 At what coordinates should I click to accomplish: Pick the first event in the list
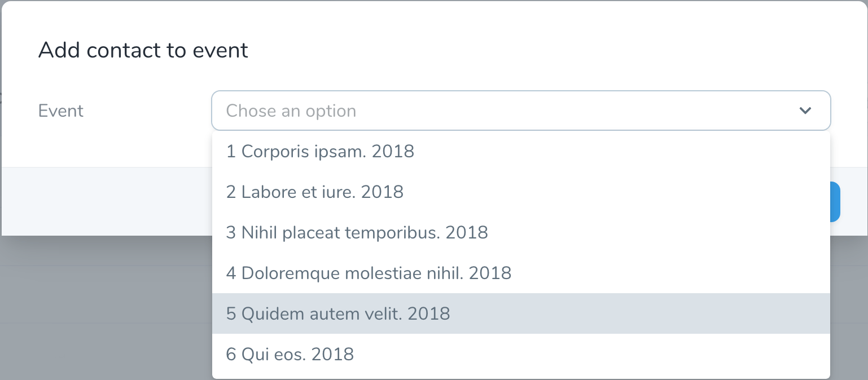pos(521,151)
